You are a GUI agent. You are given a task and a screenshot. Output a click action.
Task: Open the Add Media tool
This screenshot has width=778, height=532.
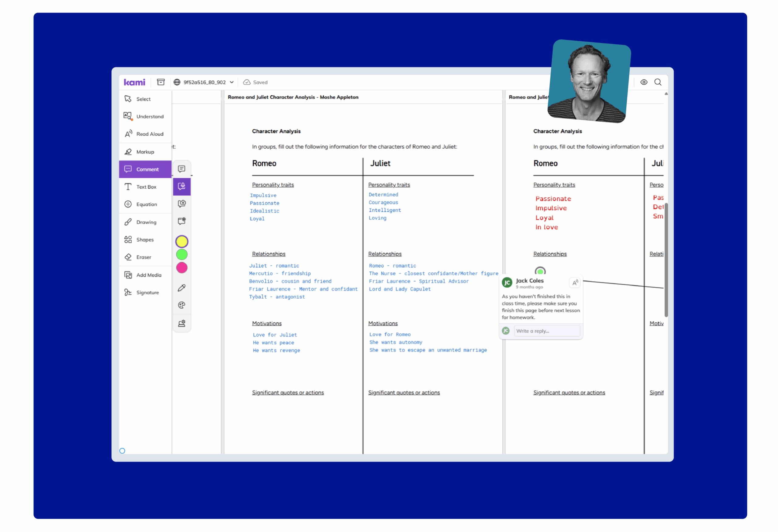[145, 275]
